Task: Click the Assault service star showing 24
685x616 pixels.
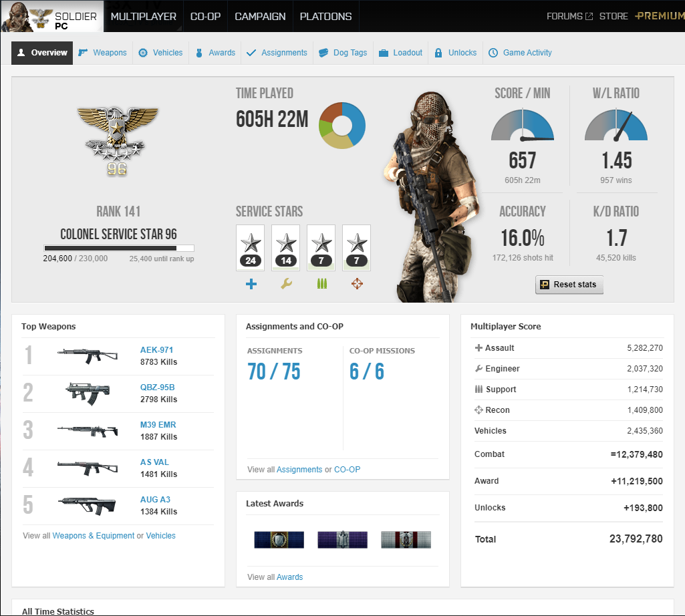Action: 251,247
